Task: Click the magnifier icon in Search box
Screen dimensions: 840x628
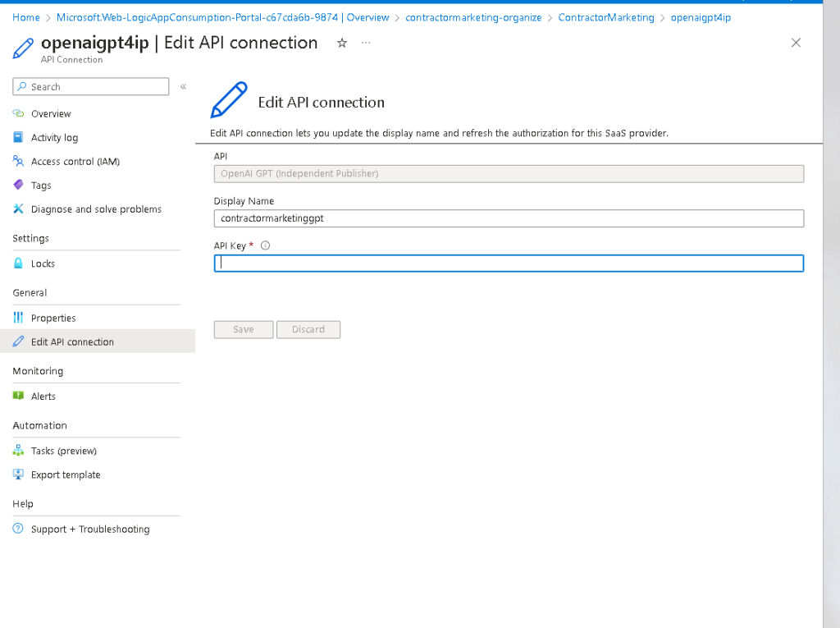Action: [22, 86]
